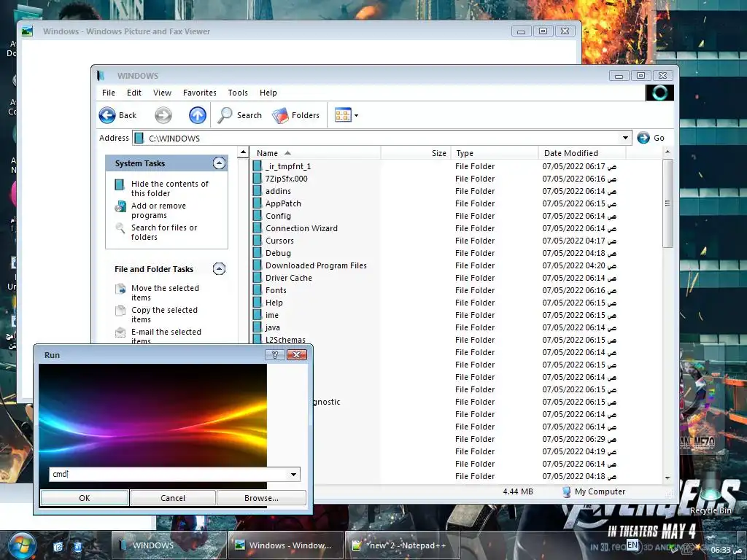Open the Start menu orb

tap(23, 545)
